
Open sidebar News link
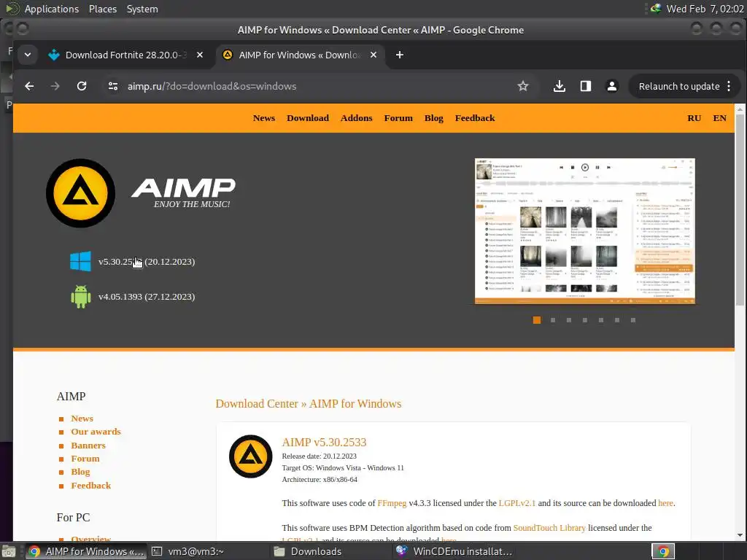(x=82, y=419)
